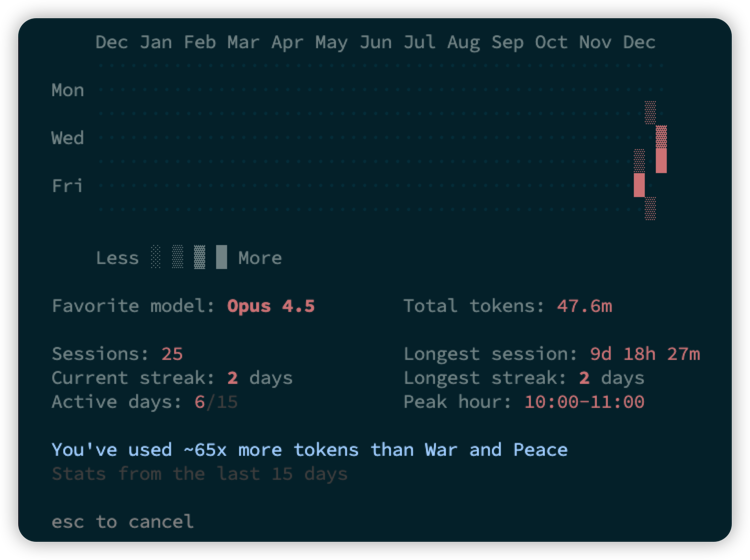Select the lightest shade legend block

click(155, 257)
